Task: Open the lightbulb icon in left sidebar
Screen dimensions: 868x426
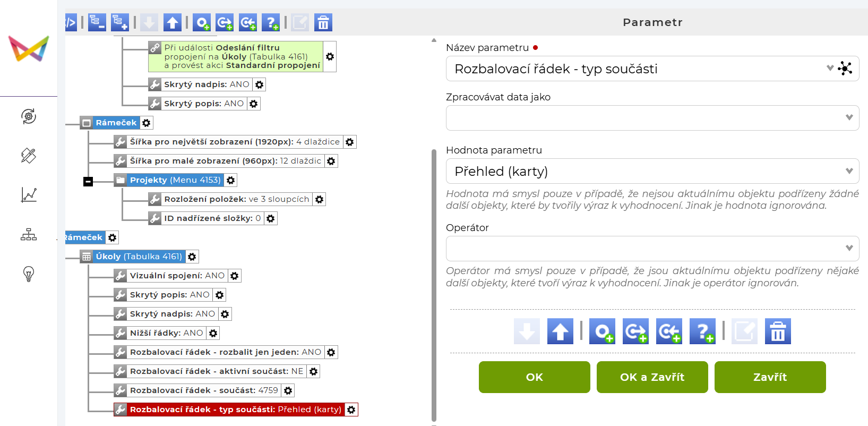Action: tap(29, 274)
